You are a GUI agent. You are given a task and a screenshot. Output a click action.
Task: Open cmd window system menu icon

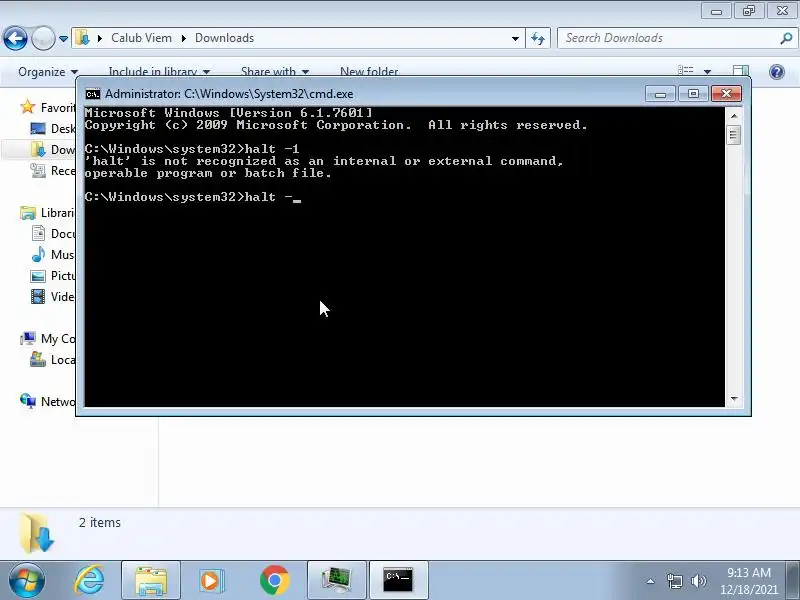93,94
